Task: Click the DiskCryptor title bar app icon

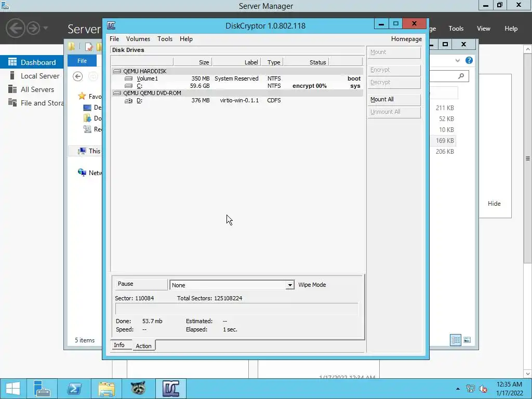Action: pyautogui.click(x=111, y=25)
